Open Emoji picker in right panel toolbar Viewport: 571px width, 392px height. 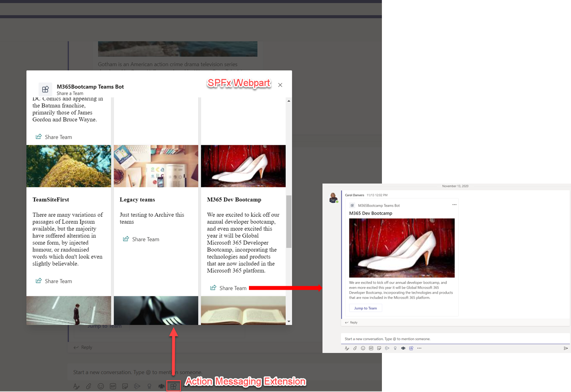pyautogui.click(x=363, y=348)
